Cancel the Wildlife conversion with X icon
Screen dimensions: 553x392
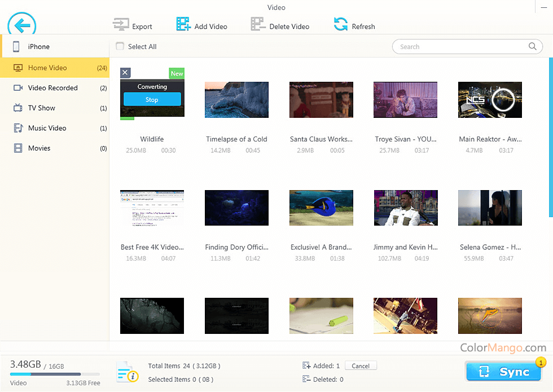point(125,73)
